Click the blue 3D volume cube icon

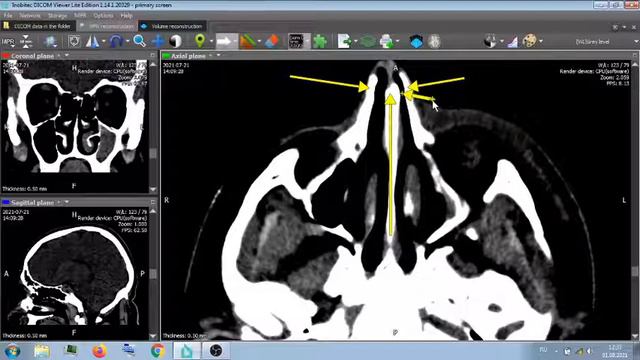416,41
